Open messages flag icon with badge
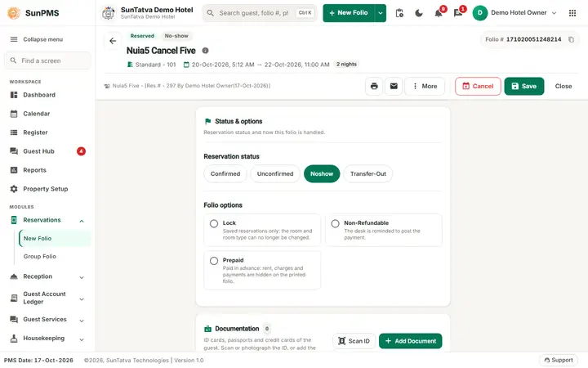The height and width of the screenshot is (368, 588). pyautogui.click(x=458, y=14)
